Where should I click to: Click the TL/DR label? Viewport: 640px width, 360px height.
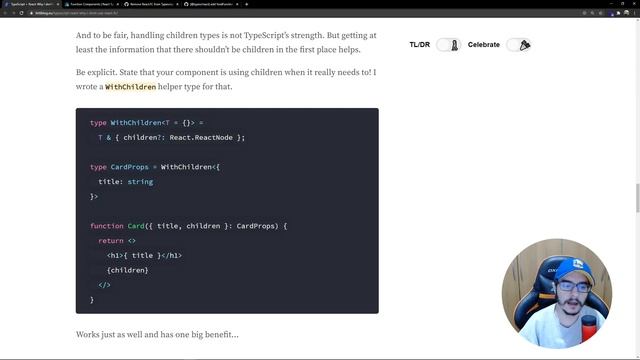point(420,45)
